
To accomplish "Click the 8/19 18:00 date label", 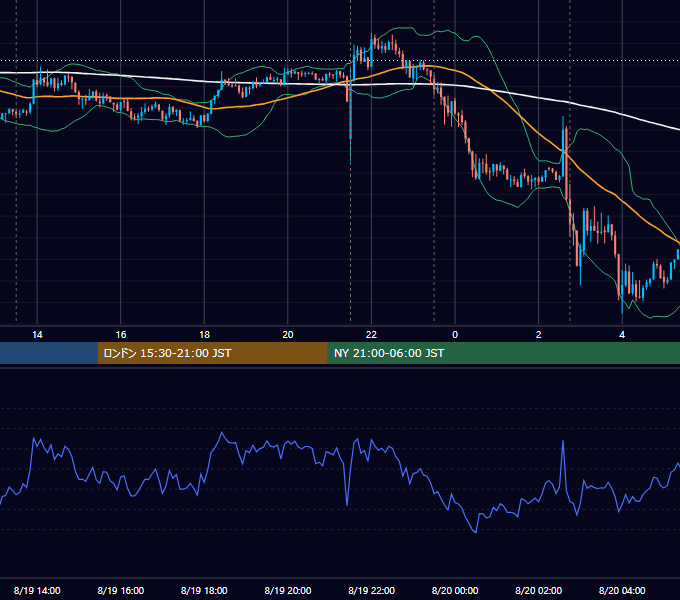I will [x=204, y=590].
